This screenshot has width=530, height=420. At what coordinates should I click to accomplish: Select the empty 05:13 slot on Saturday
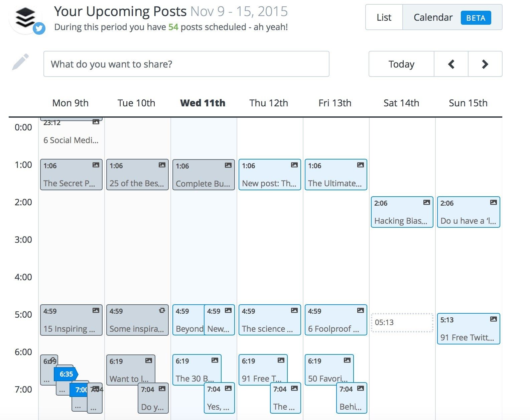click(401, 322)
